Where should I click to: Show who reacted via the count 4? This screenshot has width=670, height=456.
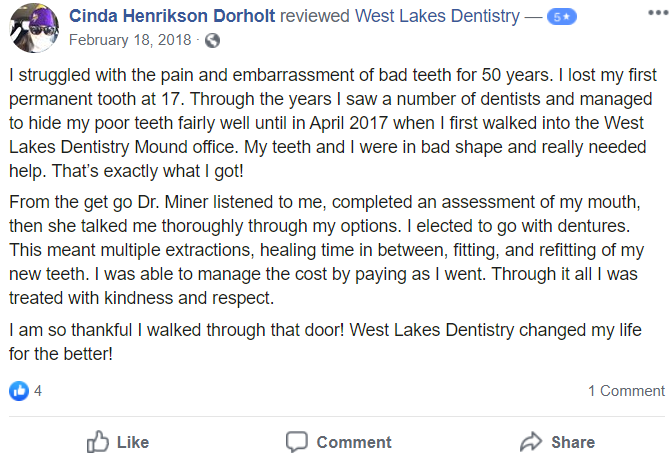pyautogui.click(x=38, y=391)
